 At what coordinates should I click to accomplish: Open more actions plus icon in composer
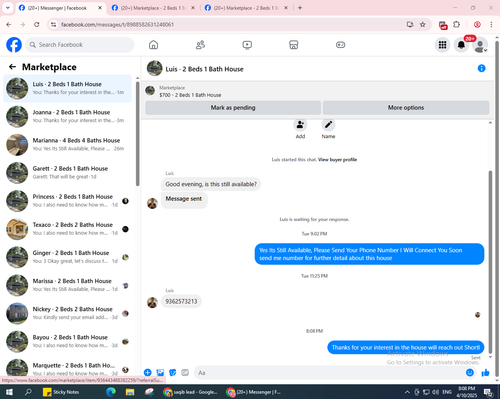point(148,372)
